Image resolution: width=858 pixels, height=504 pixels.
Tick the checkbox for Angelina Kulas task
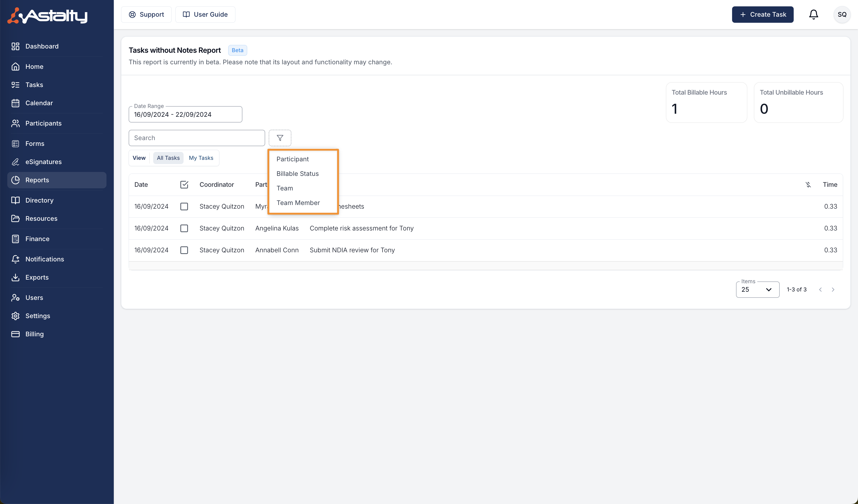click(184, 228)
